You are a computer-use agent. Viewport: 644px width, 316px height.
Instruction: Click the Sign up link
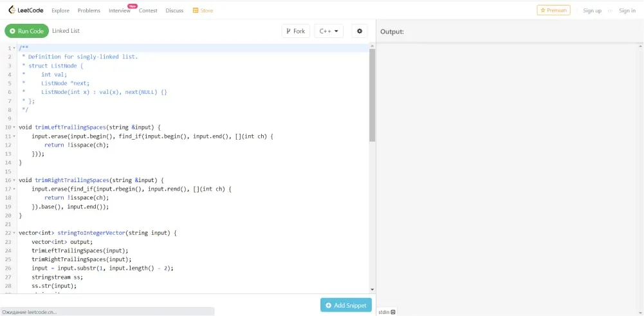[592, 11]
